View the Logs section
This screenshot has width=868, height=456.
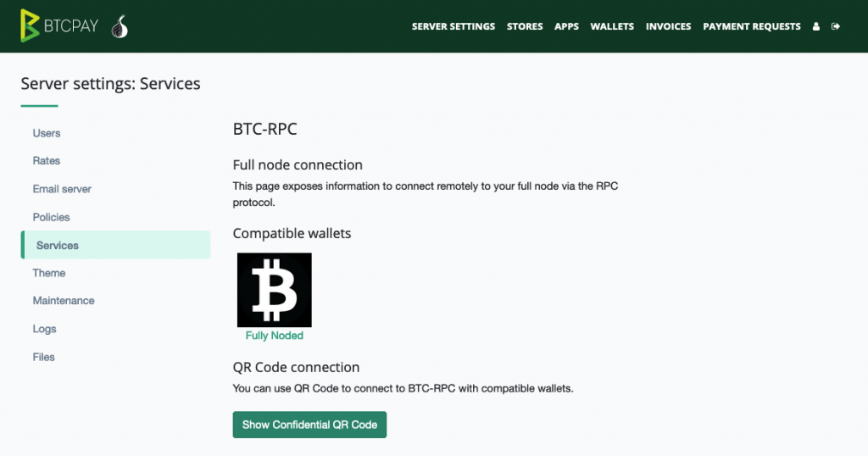tap(44, 329)
